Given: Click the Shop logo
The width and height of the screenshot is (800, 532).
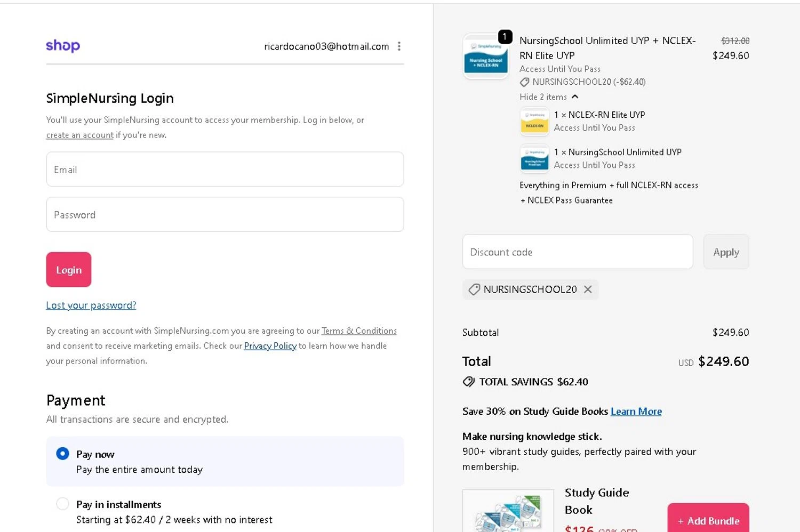Looking at the screenshot, I should click(x=63, y=46).
